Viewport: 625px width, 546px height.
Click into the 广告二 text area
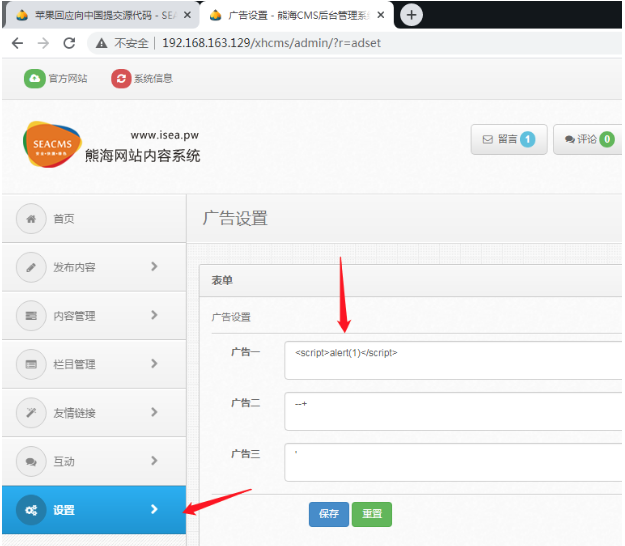click(x=453, y=412)
